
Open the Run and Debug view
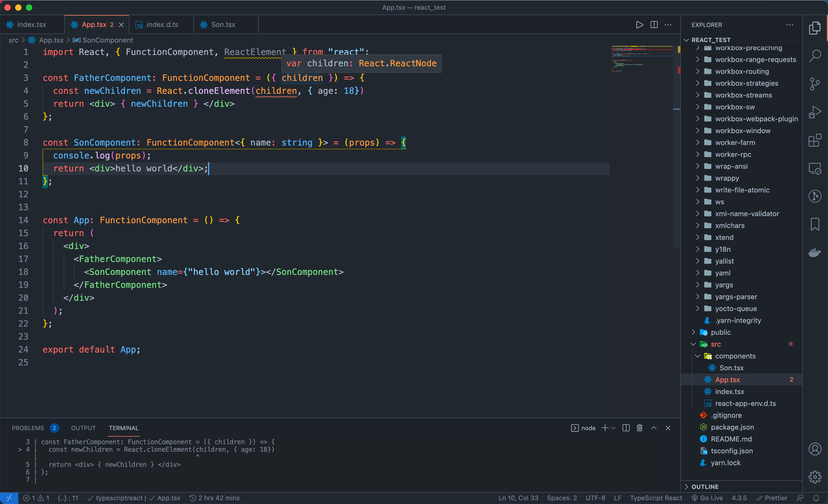coord(815,112)
